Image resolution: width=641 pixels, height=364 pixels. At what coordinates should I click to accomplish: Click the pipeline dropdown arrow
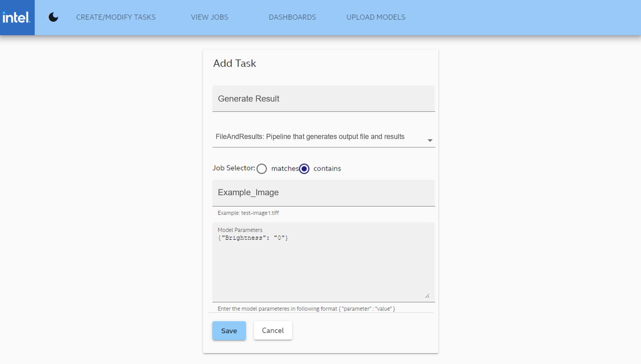click(x=430, y=140)
